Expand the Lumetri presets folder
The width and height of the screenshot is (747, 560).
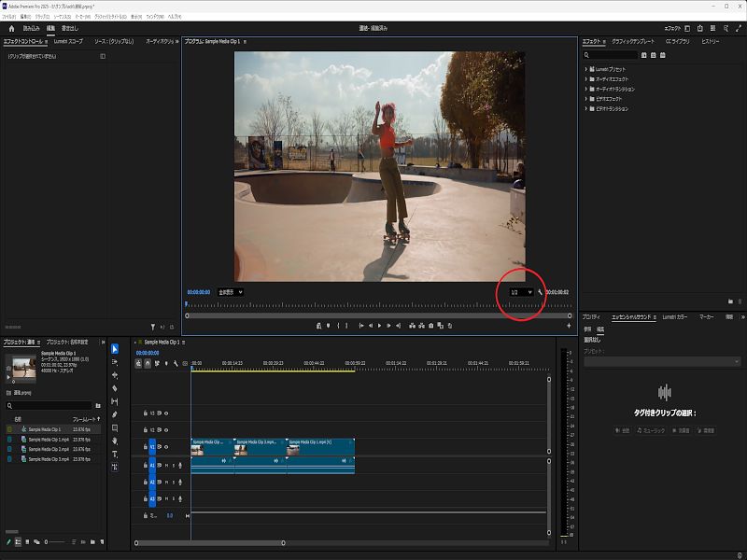586,69
